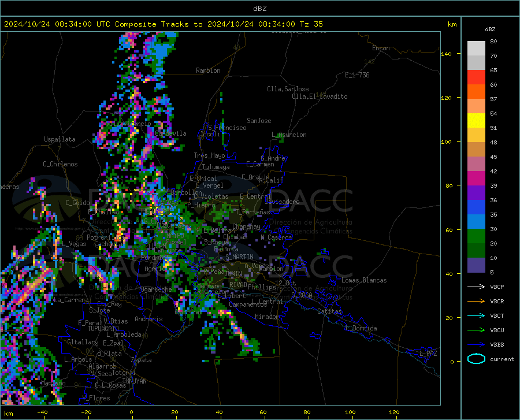520x420 pixels.
Task: Click the cyan VBCT arrow in legend
Action: coord(476,315)
